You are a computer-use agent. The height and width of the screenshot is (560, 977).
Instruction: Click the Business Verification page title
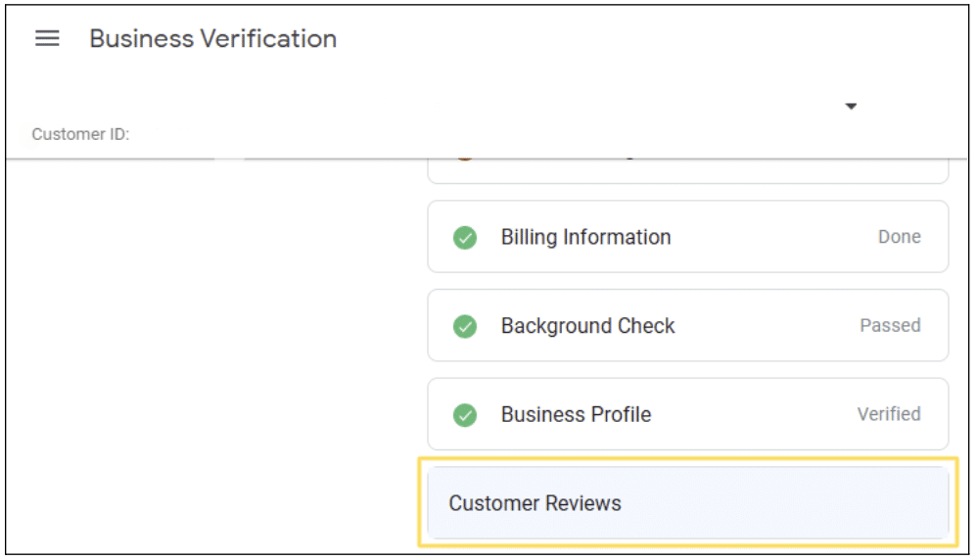[x=213, y=38]
